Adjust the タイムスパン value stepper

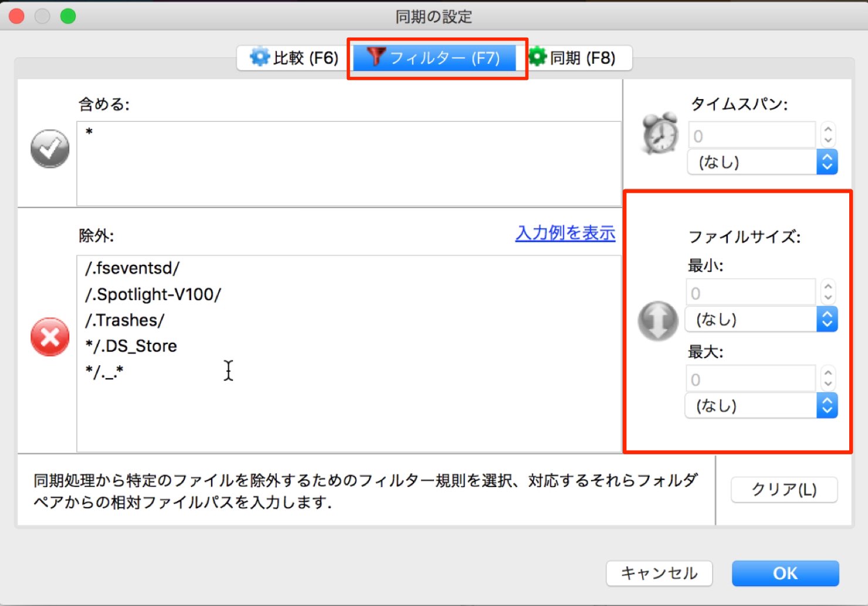coord(828,135)
